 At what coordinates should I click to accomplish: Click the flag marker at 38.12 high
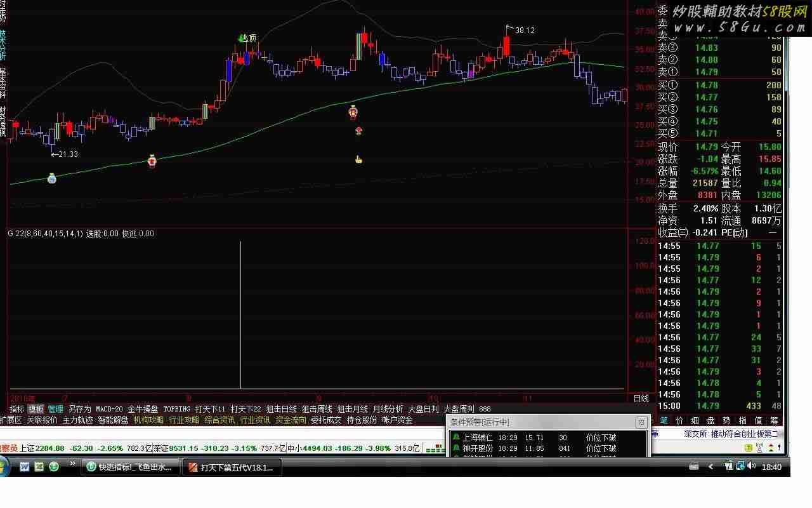click(509, 28)
